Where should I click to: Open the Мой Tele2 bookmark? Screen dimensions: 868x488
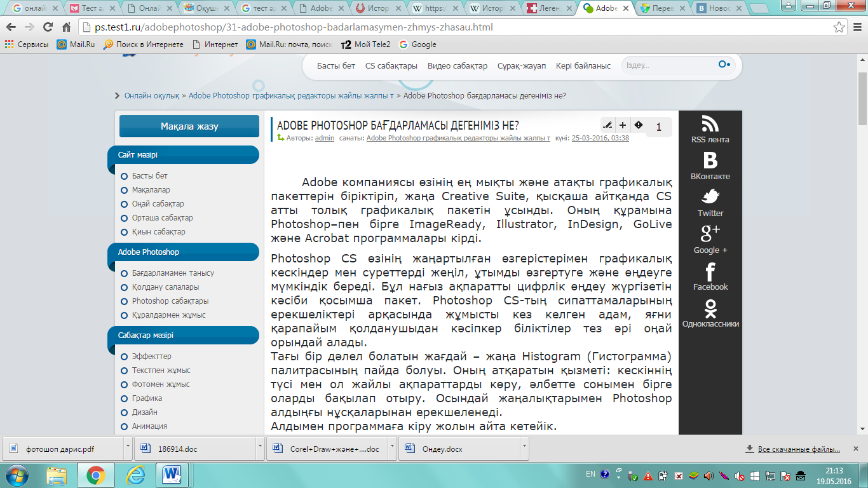(365, 44)
